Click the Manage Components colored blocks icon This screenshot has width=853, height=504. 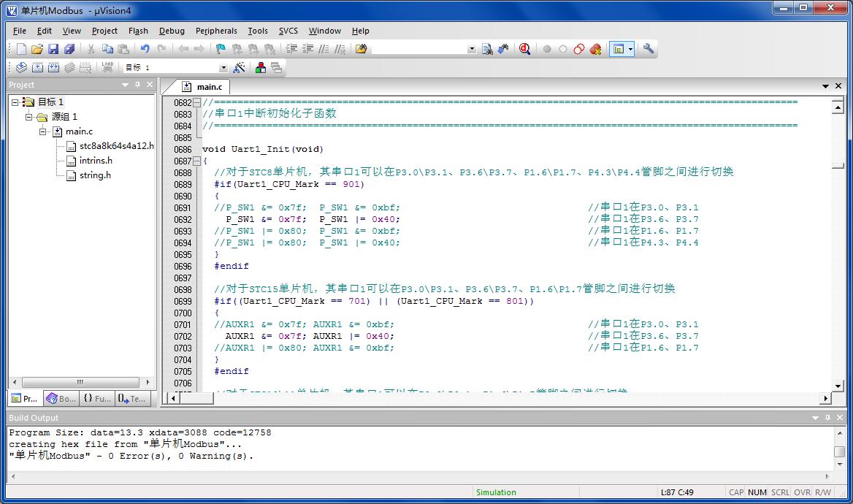[x=260, y=67]
